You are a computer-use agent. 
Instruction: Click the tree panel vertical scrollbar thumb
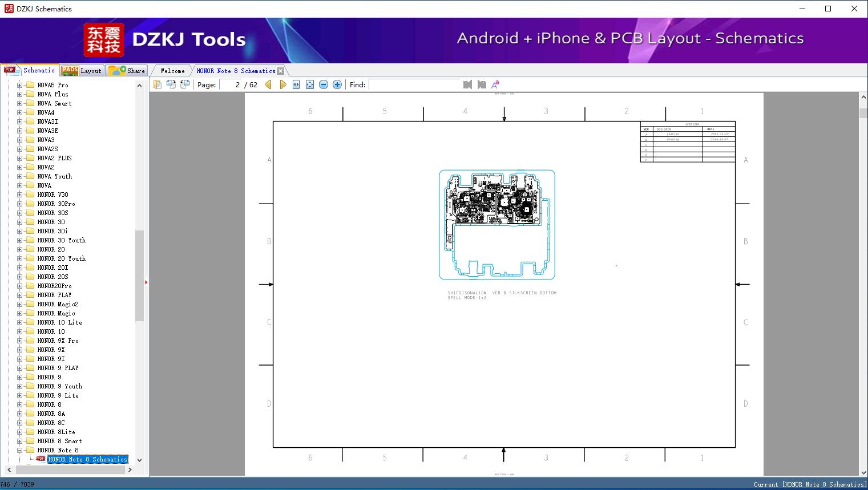(x=139, y=276)
